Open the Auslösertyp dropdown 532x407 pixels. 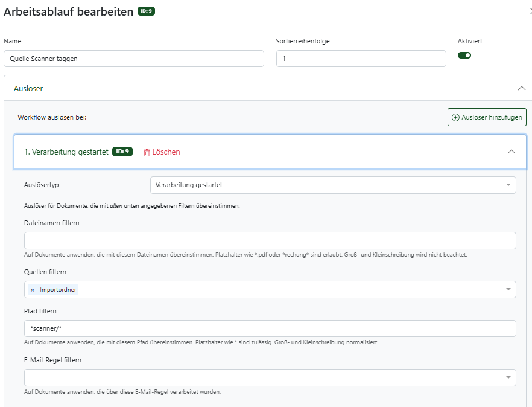pyautogui.click(x=333, y=185)
